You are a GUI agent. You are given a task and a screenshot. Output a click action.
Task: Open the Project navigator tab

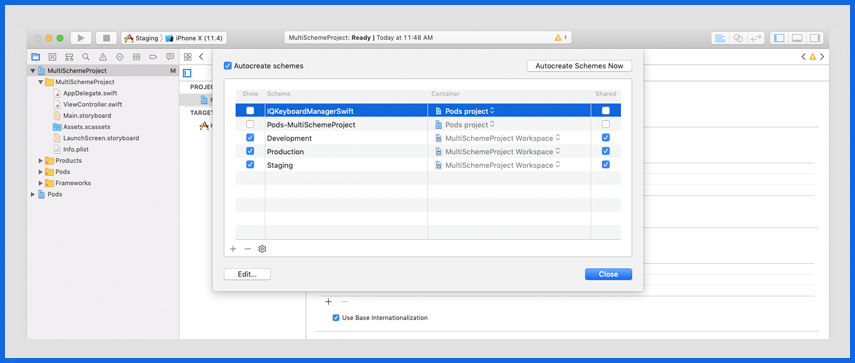pos(35,57)
